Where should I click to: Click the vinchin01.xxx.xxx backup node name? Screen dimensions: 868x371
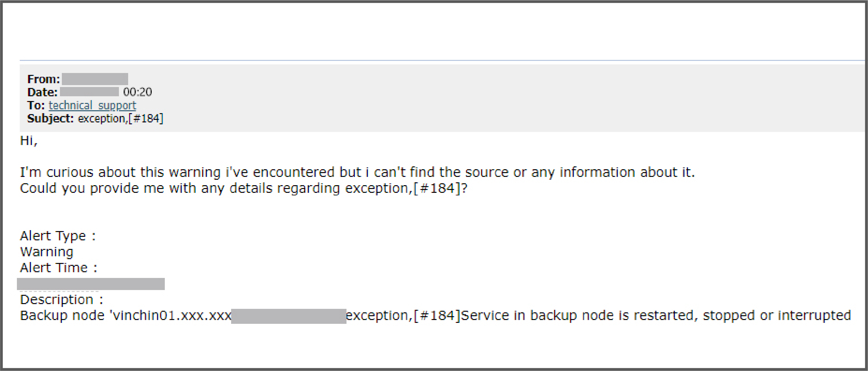click(172, 316)
